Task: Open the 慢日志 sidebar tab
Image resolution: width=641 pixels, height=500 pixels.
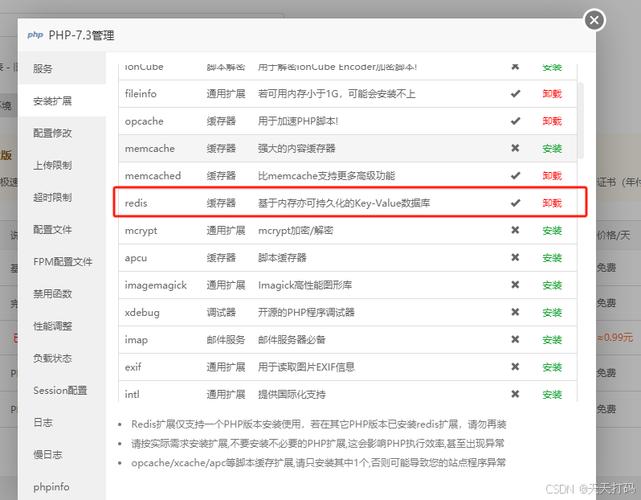Action: (x=62, y=455)
